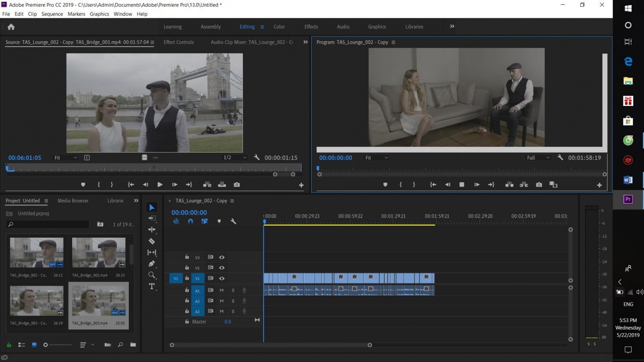Screen dimensions: 644x362
Task: Select the Slip tool
Action: [x=152, y=253]
